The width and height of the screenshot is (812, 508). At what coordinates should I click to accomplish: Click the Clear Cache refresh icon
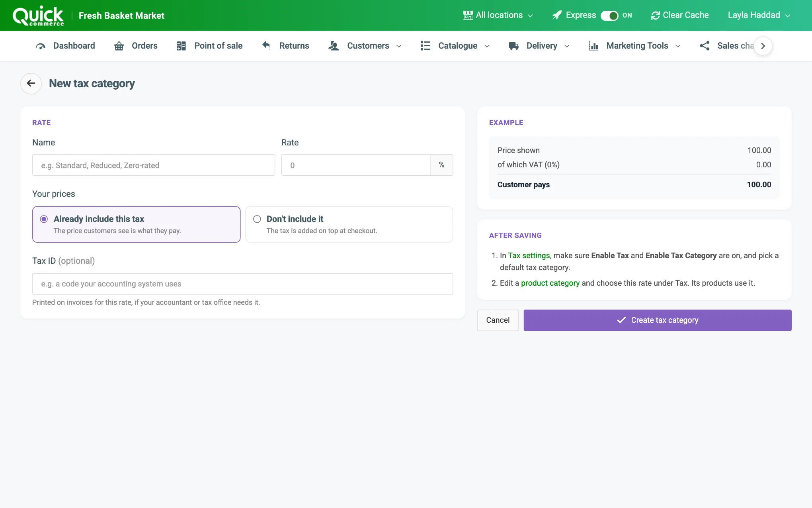pos(655,15)
